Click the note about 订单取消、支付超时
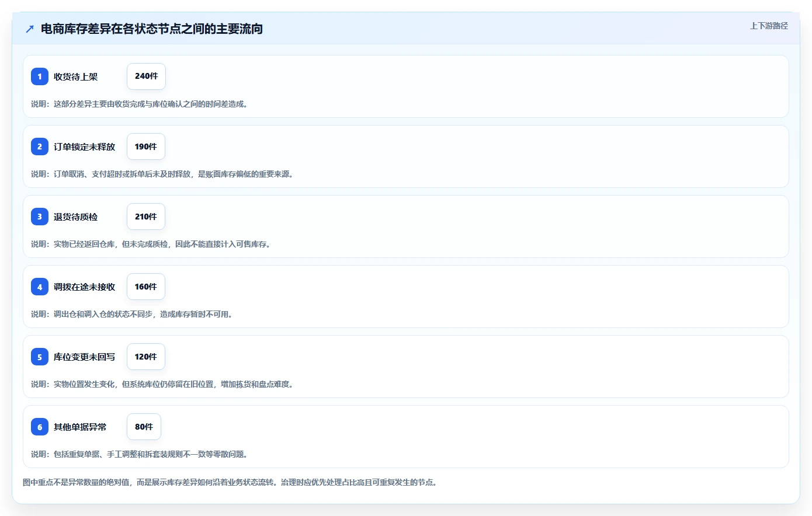This screenshot has height=516, width=812. click(x=164, y=174)
